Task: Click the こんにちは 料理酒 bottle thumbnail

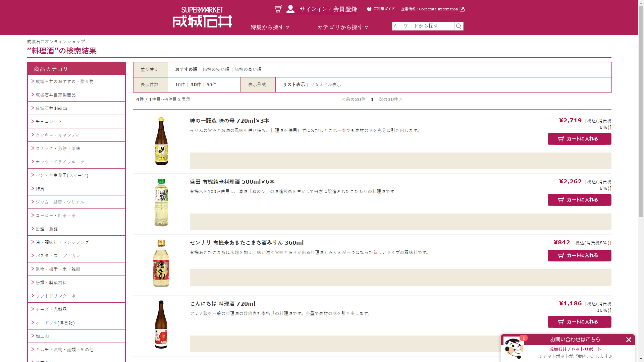Action: click(x=161, y=324)
